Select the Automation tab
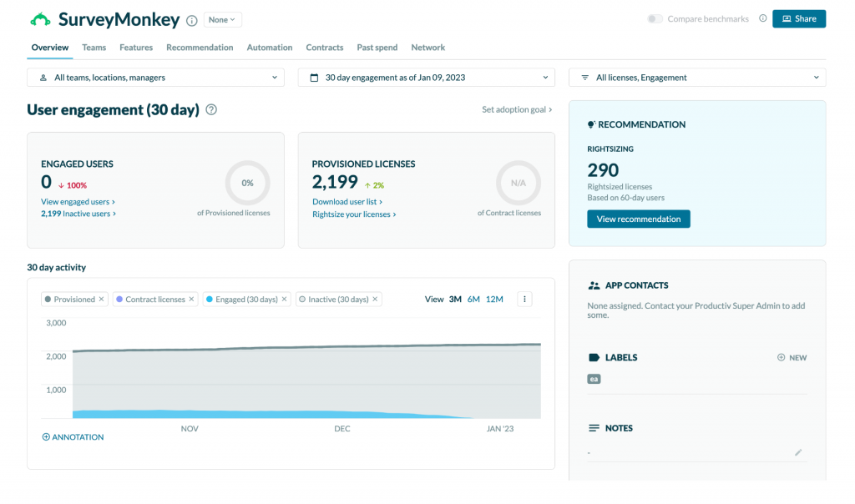This screenshot has height=504, width=855. [270, 48]
